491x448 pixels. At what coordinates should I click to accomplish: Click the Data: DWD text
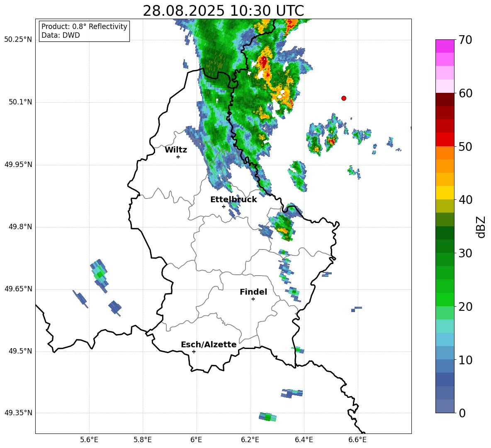[x=61, y=35]
